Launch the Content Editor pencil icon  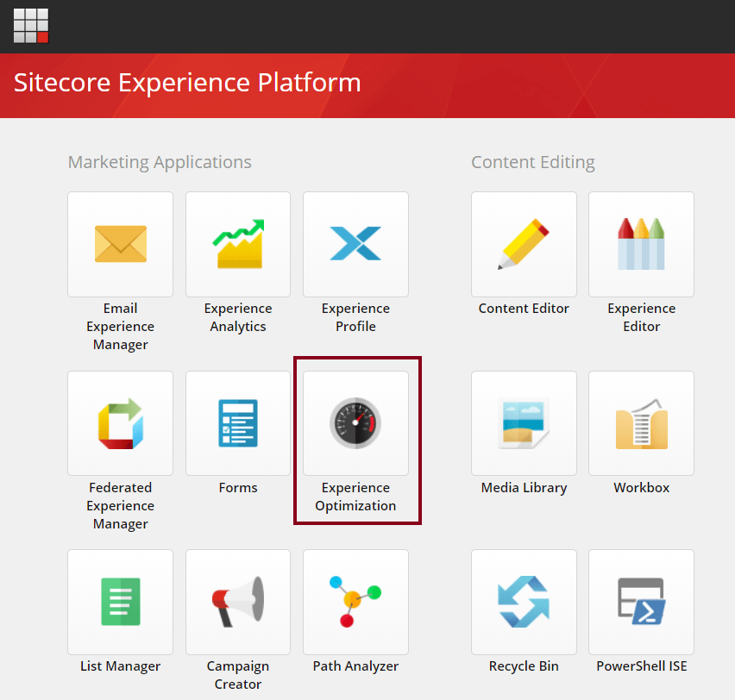tap(524, 244)
